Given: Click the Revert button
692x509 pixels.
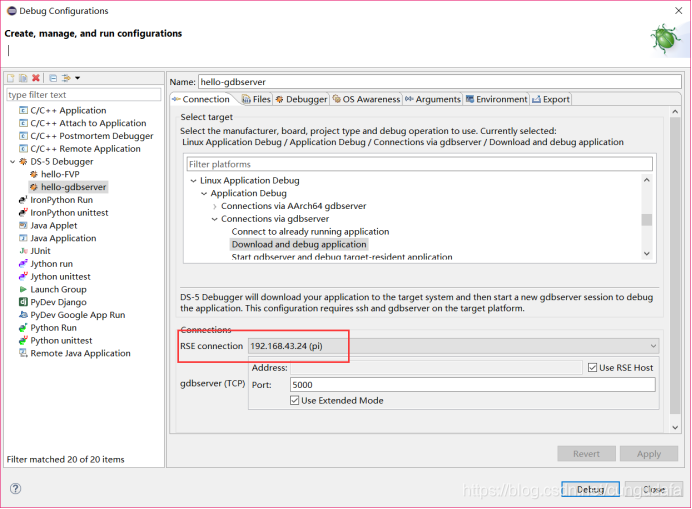Looking at the screenshot, I should coord(586,454).
